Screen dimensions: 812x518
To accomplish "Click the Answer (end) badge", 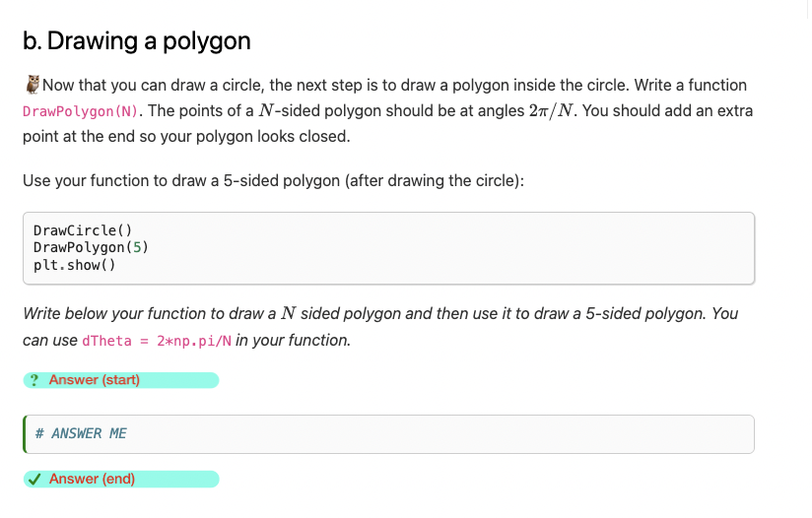I will point(121,480).
